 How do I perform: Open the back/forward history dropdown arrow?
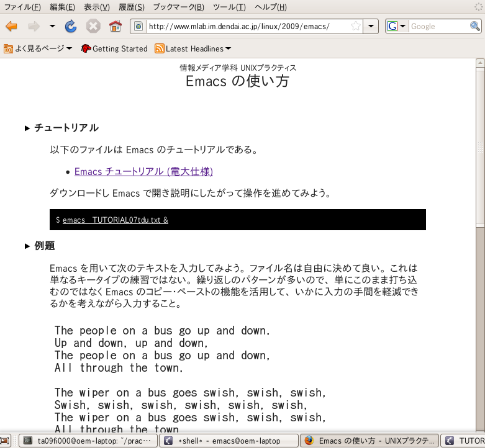52,27
